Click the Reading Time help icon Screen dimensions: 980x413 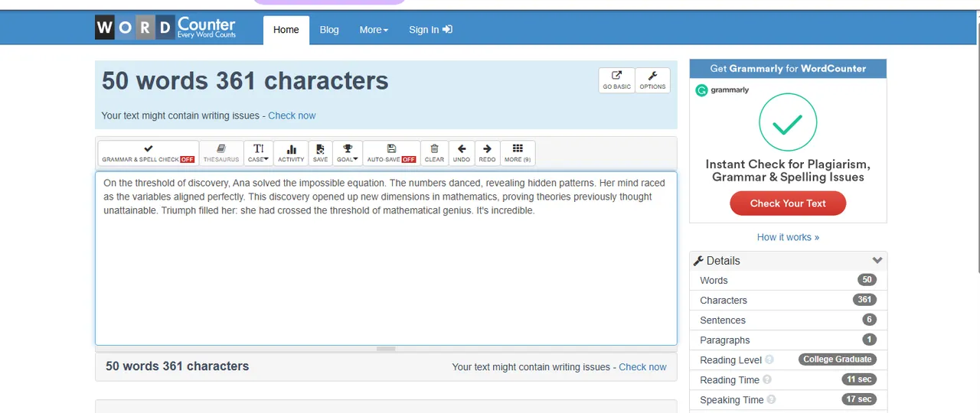point(767,379)
